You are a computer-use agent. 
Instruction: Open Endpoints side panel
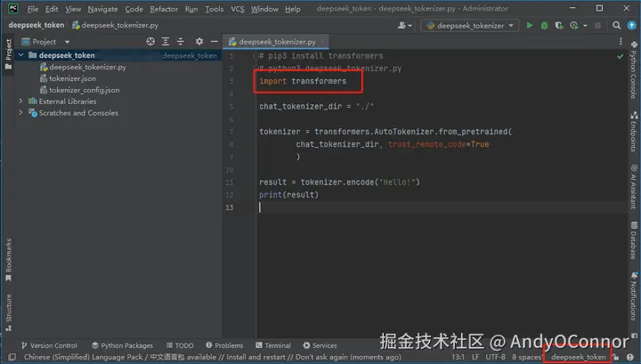point(633,132)
